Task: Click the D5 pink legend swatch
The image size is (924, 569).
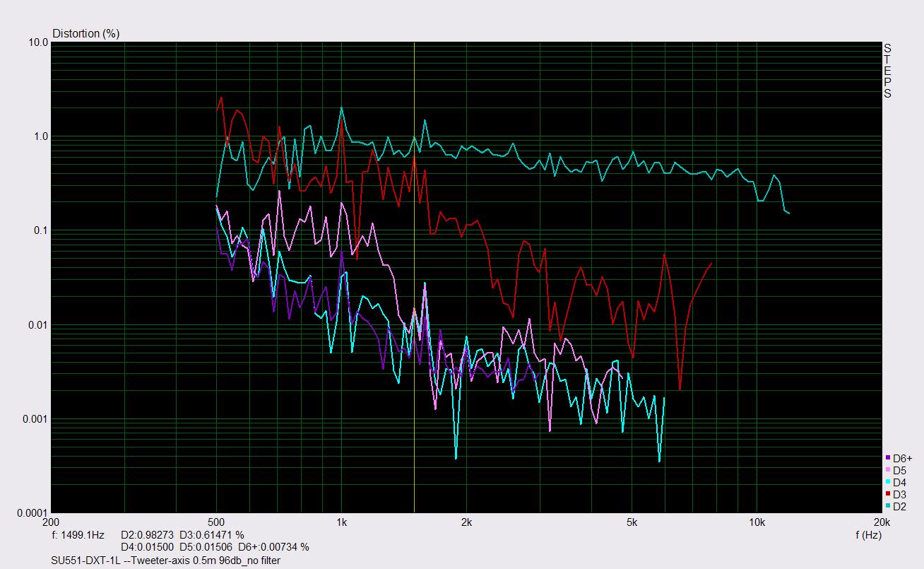Action: (x=887, y=470)
